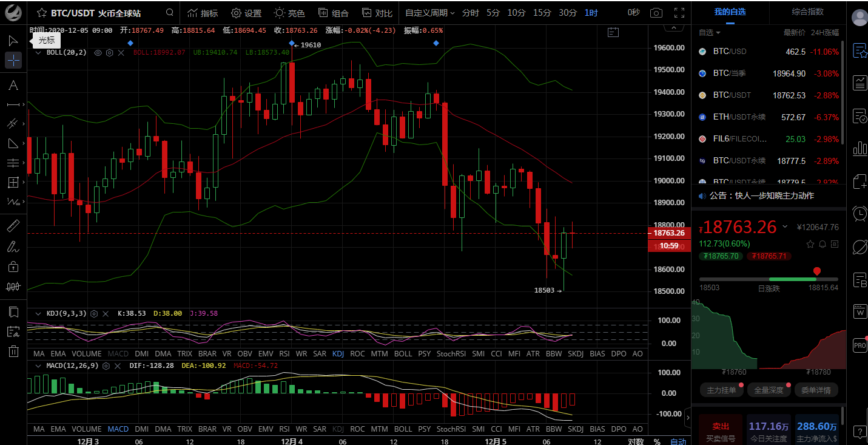
Task: Enable 自动 auto scale
Action: [678, 441]
